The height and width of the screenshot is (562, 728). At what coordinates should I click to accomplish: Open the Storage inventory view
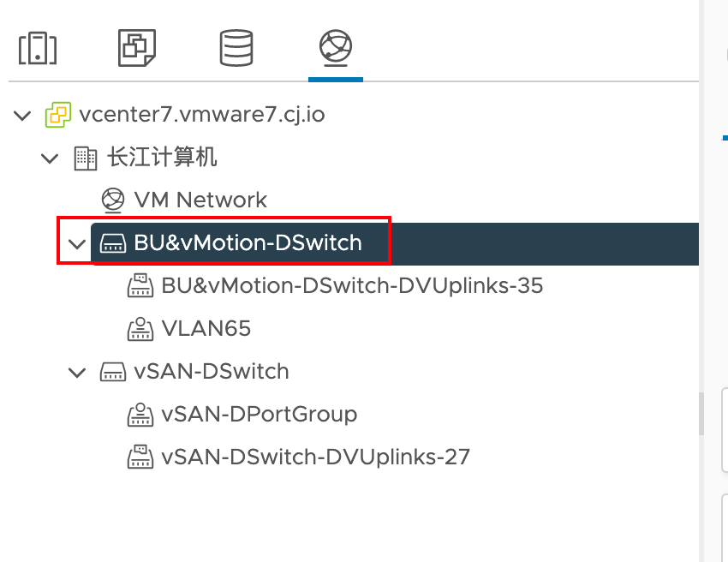(236, 48)
